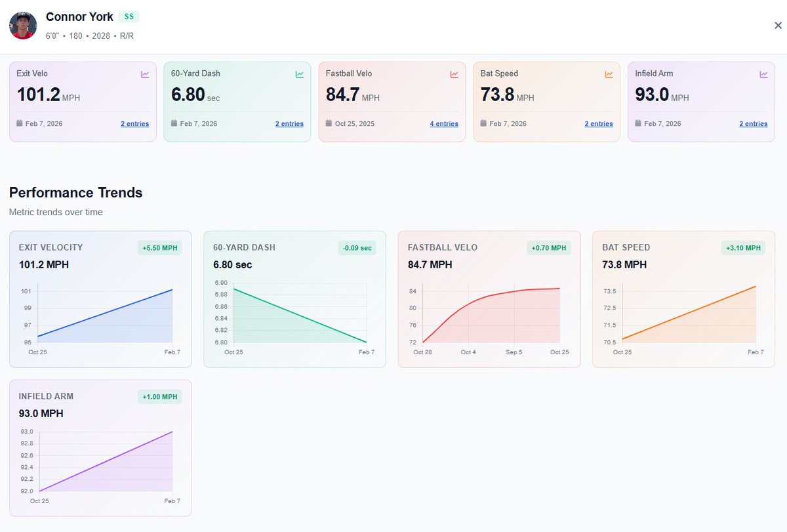
Task: Click the Oct 4 axis label on Fastball chart
Action: (468, 352)
